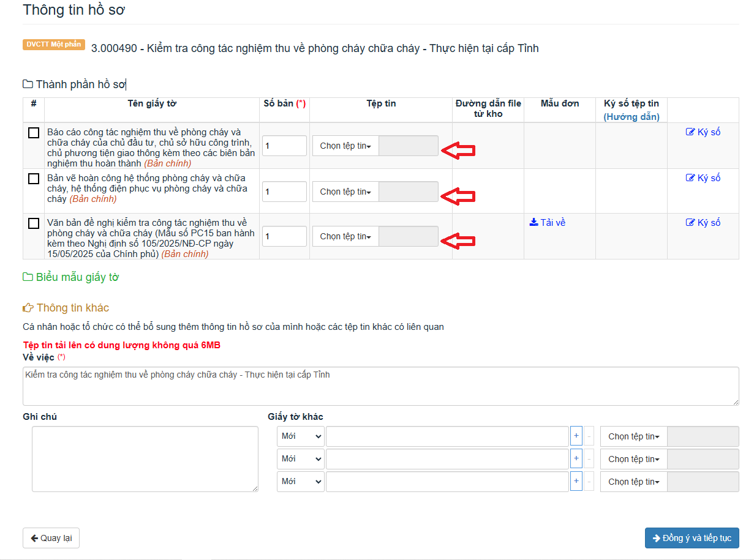This screenshot has width=754, height=560.
Task: Open first Mới dropdown under Giấy tờ khác
Action: pyautogui.click(x=301, y=436)
